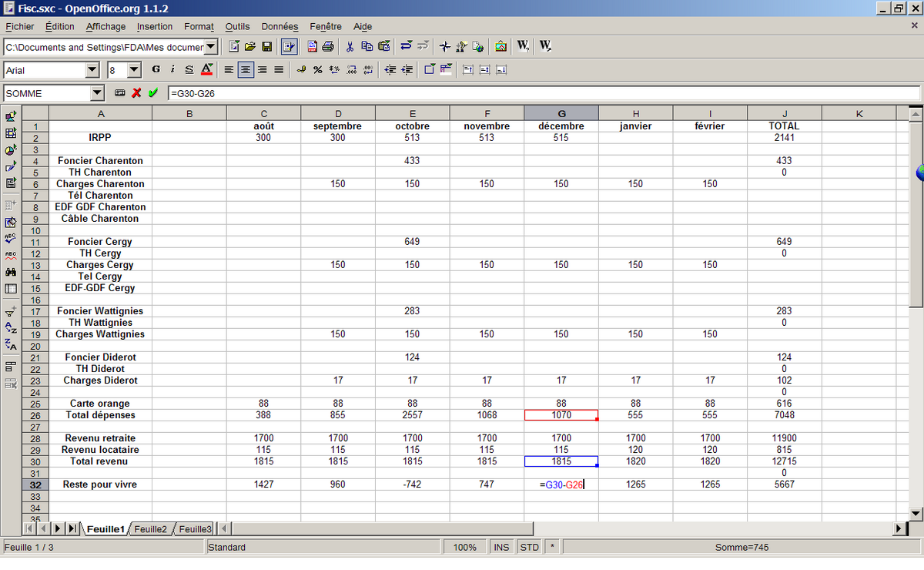Toggle the Edit file mode icon

[290, 46]
